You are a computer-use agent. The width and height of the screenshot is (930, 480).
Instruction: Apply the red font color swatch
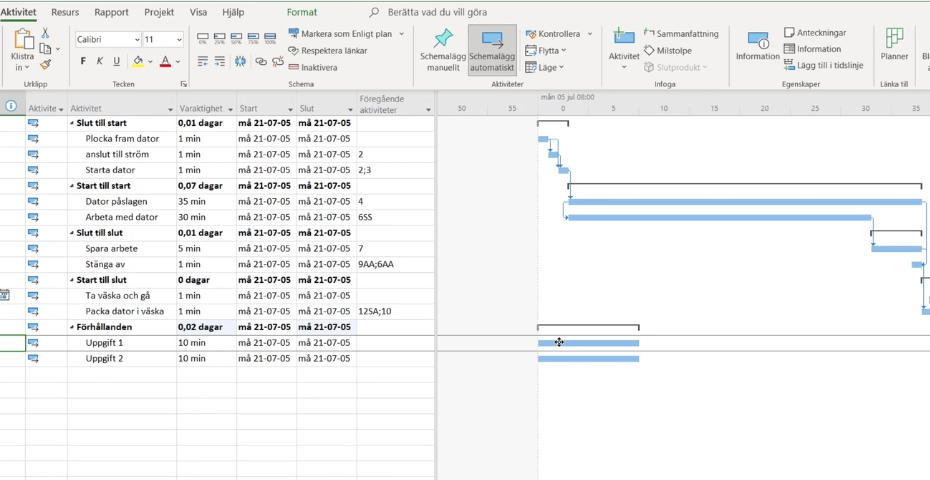164,62
